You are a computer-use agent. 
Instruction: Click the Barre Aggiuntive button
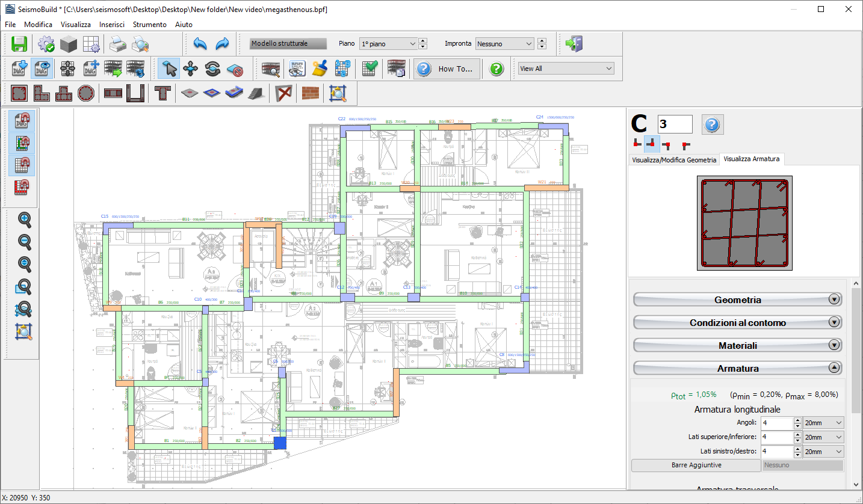(696, 465)
